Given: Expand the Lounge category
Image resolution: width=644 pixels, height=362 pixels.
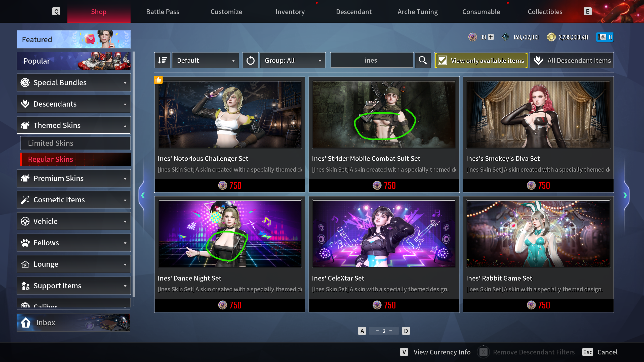Looking at the screenshot, I should [x=74, y=264].
